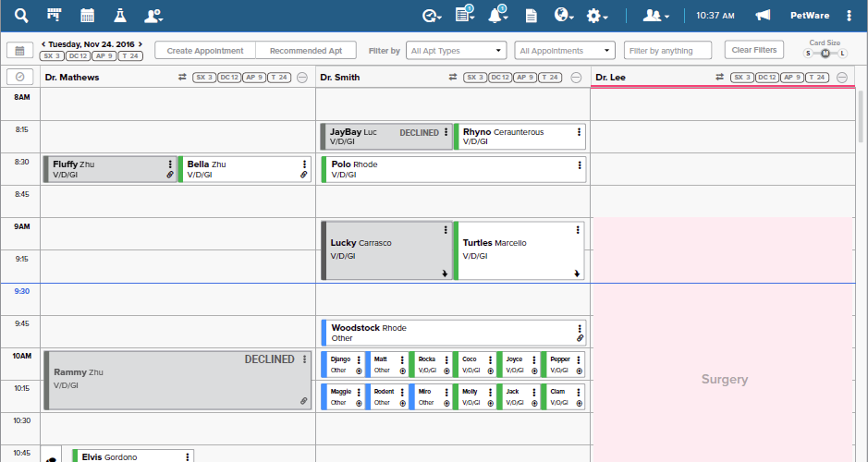
Task: Open the lab flask icon
Action: (120, 16)
